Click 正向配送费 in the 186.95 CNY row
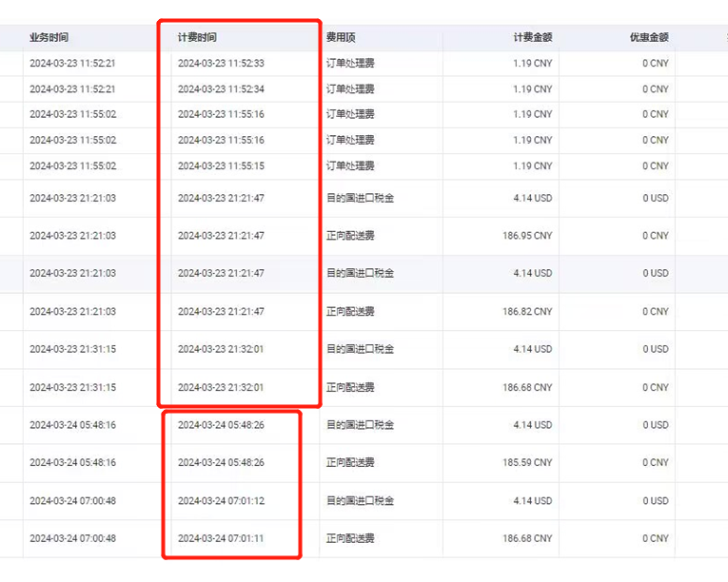 [350, 236]
